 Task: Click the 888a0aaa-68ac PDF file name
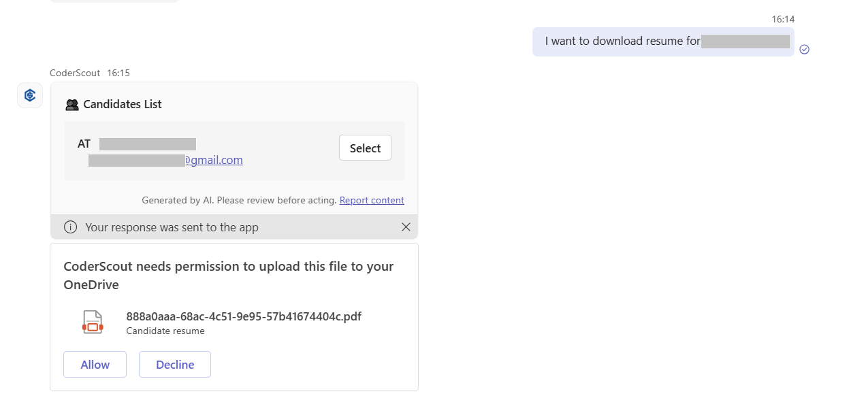click(x=244, y=316)
